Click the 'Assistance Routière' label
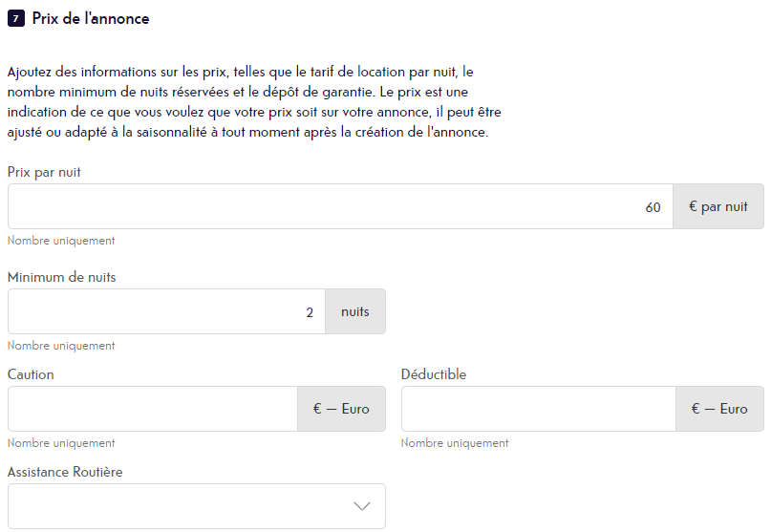The width and height of the screenshot is (771, 532). 65,472
